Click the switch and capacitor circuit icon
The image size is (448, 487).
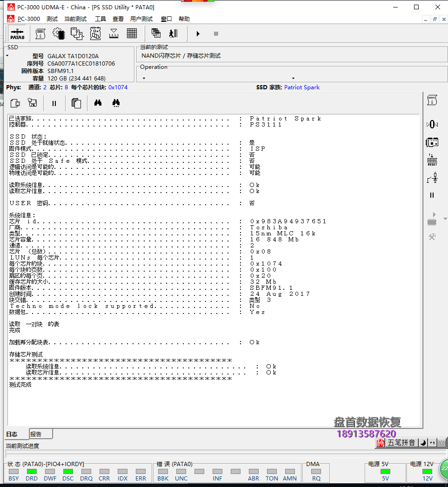[x=432, y=178]
